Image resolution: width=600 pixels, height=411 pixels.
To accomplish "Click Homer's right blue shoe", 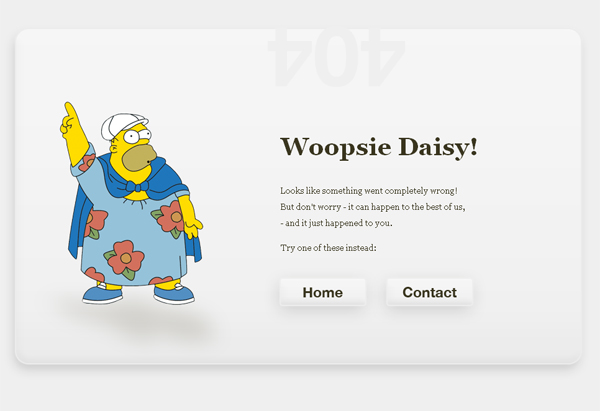I will pos(174,294).
